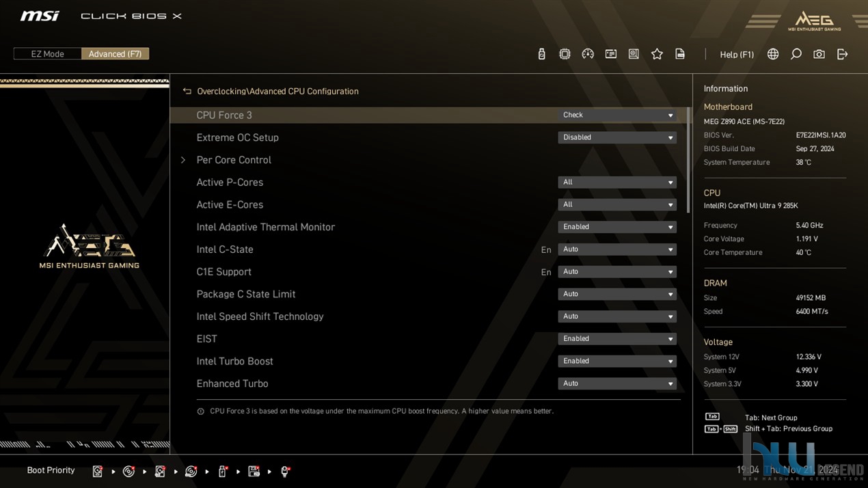Open Enhanced Turbo dropdown
This screenshot has height=488, width=868.
[617, 383]
